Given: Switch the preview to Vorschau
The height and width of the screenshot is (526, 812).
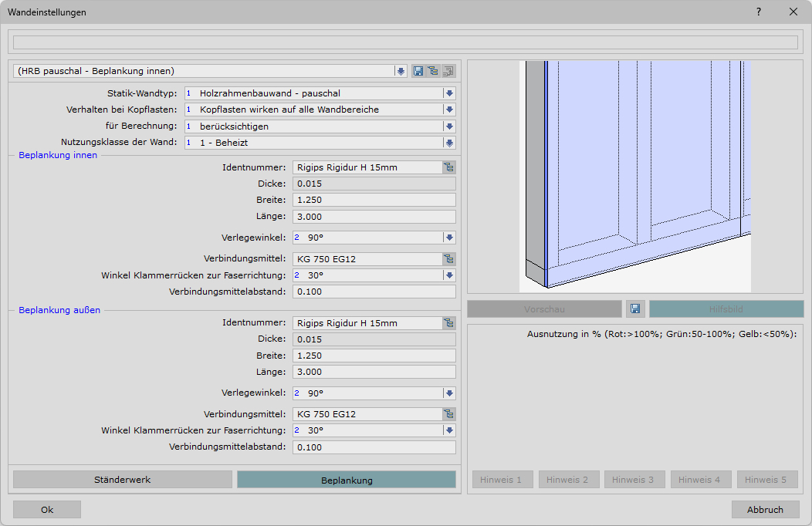Looking at the screenshot, I should tap(544, 309).
